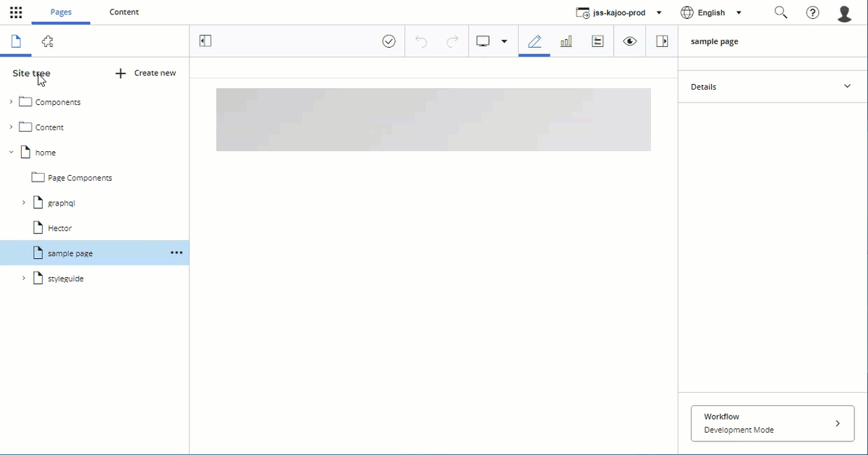Click the sample page title in right panel
Image resolution: width=868 pixels, height=455 pixels.
point(715,41)
